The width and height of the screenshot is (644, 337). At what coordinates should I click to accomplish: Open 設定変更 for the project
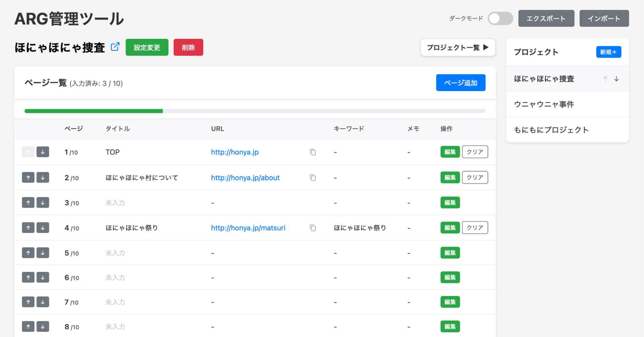(x=147, y=47)
